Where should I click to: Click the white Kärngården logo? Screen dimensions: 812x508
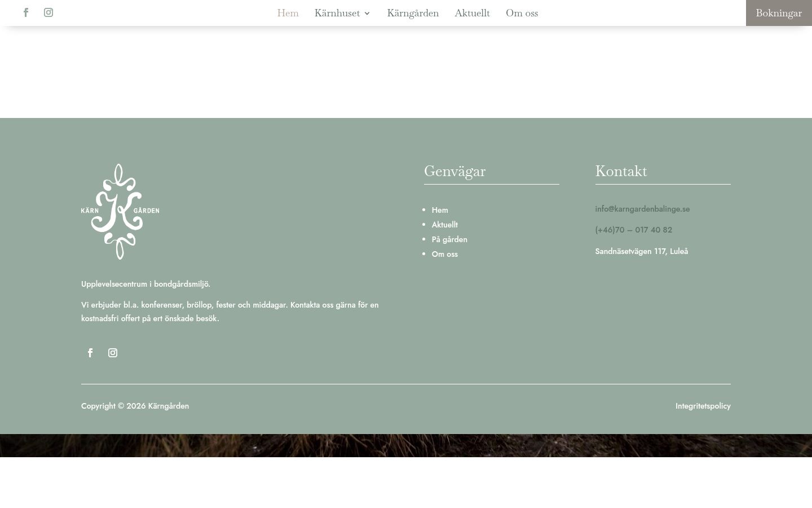pos(120,212)
